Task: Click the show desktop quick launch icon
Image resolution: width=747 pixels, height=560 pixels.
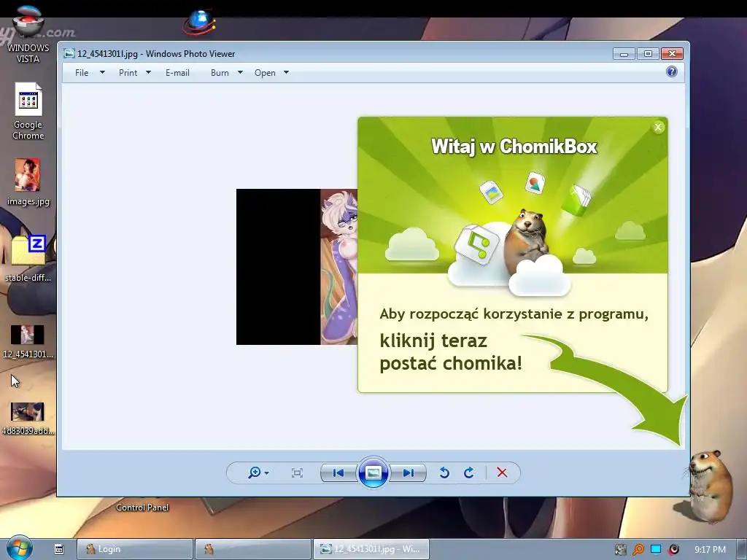Action: 59,549
